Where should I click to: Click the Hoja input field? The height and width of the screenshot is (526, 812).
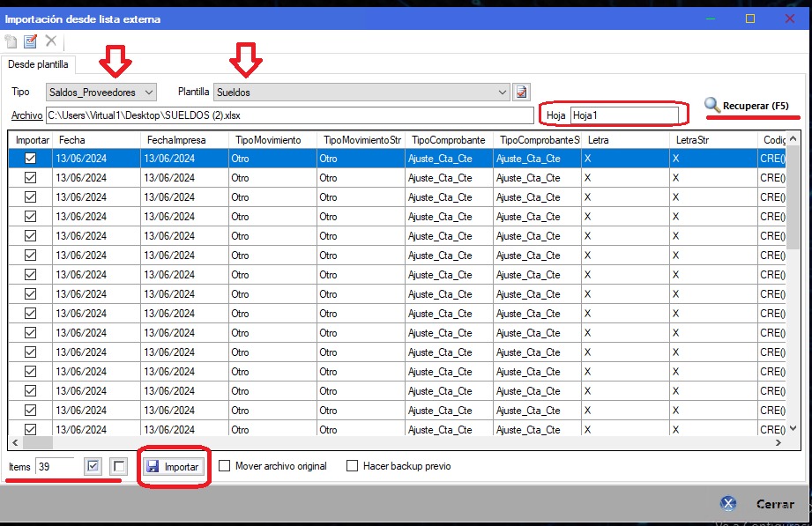(624, 115)
